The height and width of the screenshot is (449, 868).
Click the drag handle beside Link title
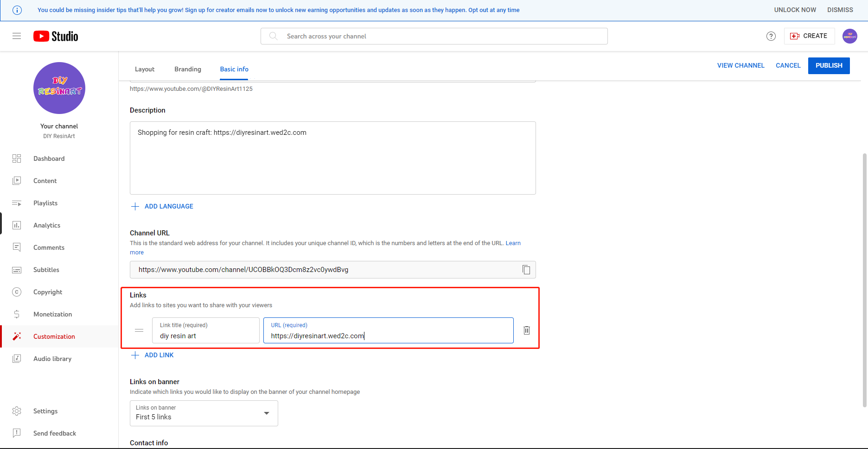tap(139, 330)
